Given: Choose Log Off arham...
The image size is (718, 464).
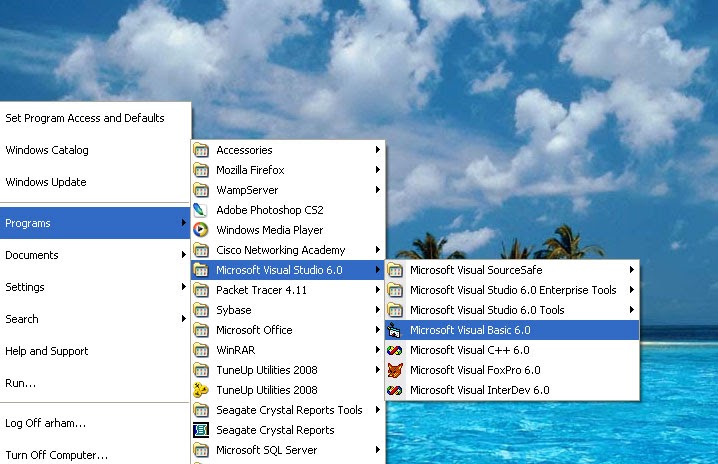Looking at the screenshot, I should coord(95,423).
